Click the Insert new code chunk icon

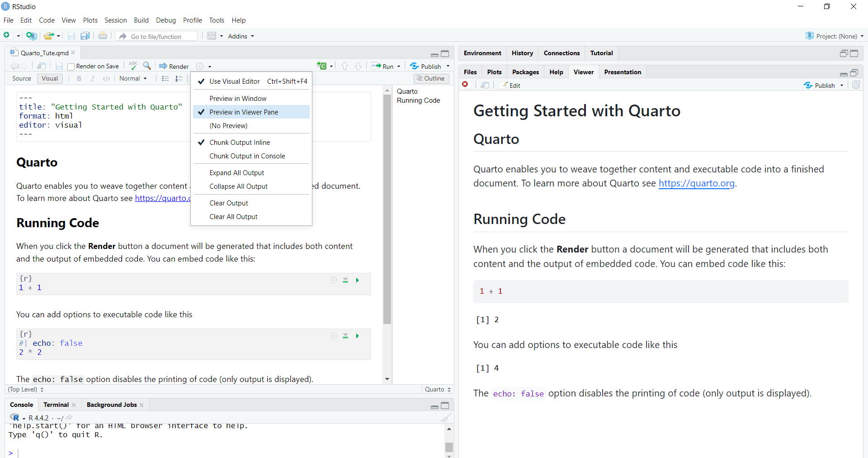click(x=322, y=66)
